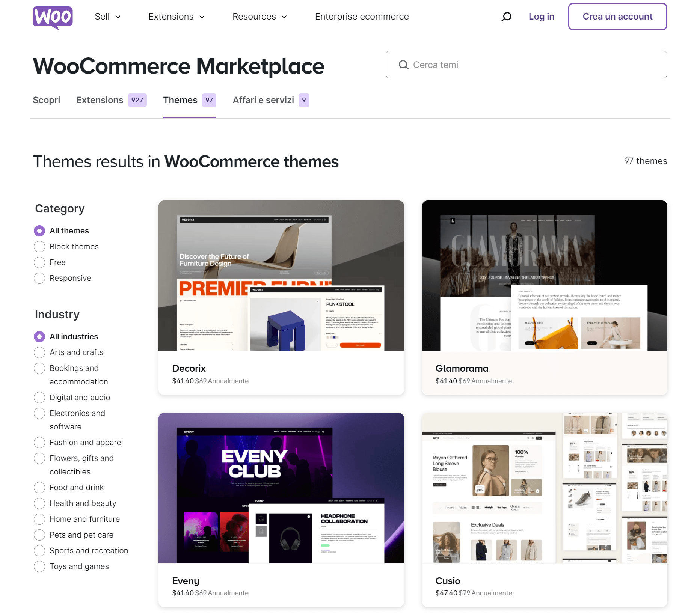Image resolution: width=700 pixels, height=613 pixels.
Task: Switch to the Scopri tab
Action: click(46, 100)
